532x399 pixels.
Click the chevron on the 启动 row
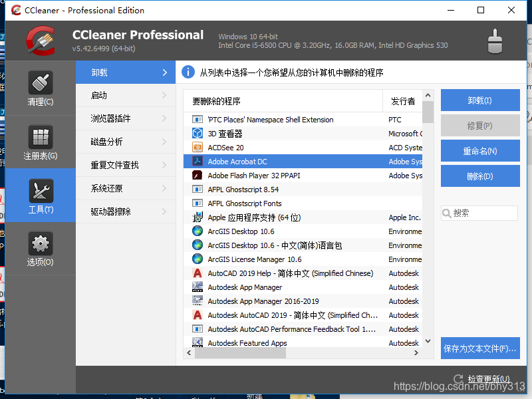(x=164, y=95)
